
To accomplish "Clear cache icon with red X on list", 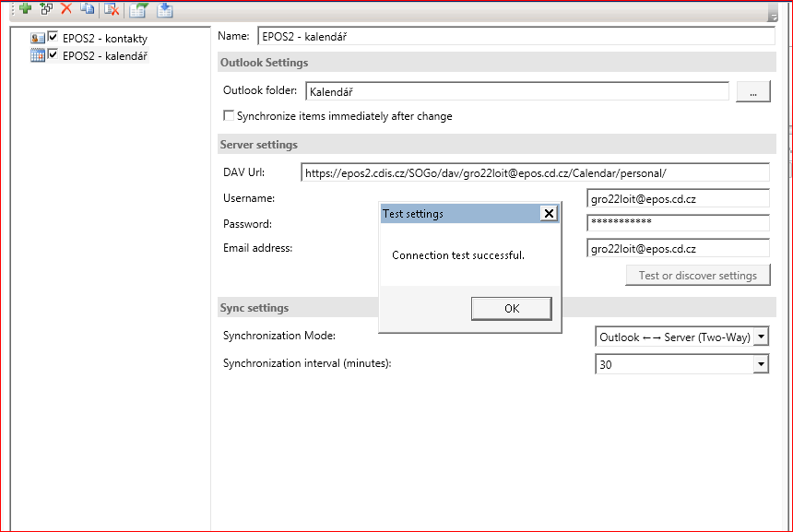I will click(112, 9).
